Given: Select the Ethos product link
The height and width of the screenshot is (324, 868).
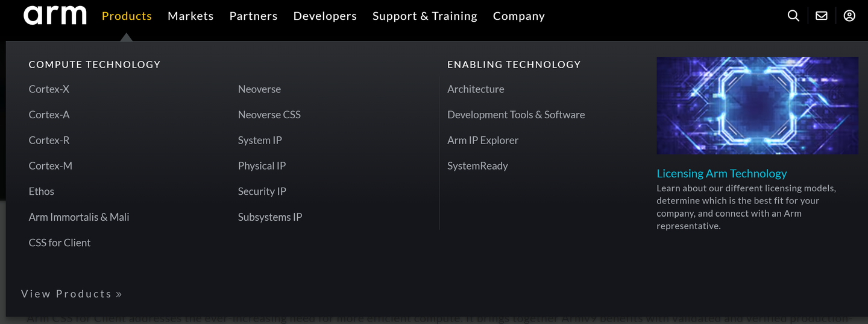Looking at the screenshot, I should pyautogui.click(x=42, y=191).
